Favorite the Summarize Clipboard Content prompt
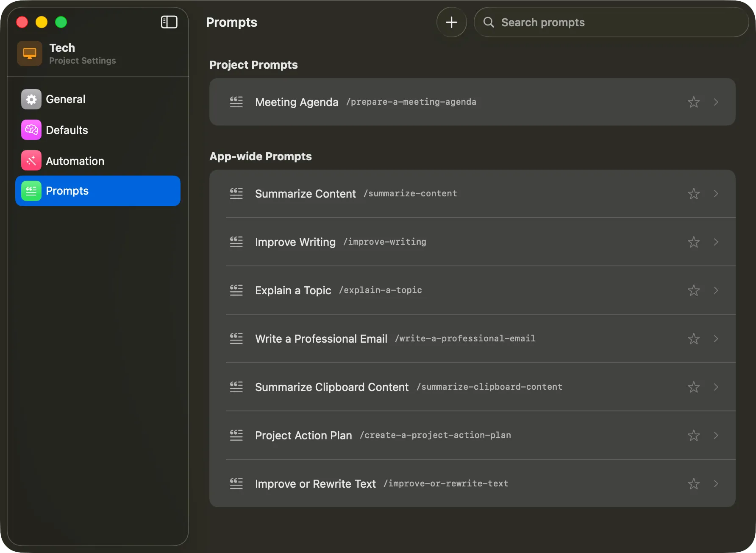 click(694, 387)
